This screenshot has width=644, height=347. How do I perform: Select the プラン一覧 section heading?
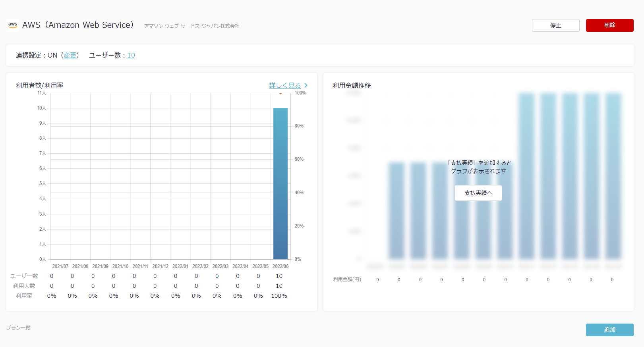[18, 328]
